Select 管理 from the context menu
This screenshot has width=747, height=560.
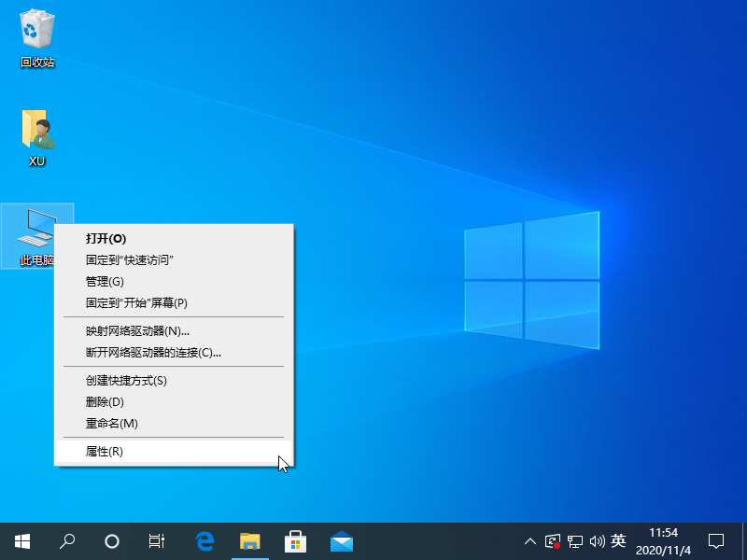click(103, 281)
